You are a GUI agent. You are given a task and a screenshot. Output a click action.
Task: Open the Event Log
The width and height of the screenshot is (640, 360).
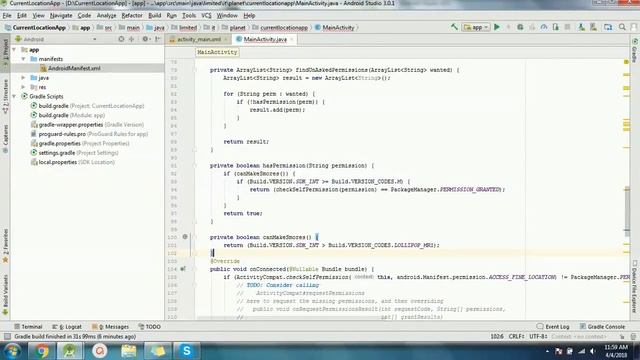(x=553, y=327)
